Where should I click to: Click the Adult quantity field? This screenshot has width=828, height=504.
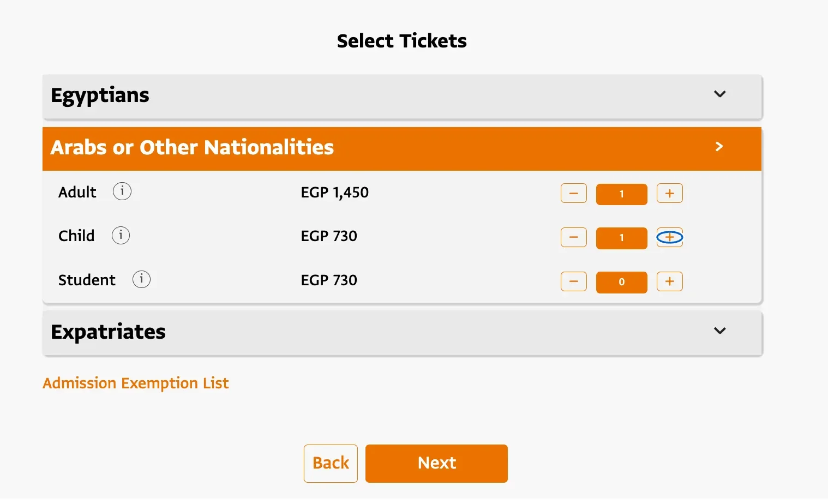click(621, 194)
